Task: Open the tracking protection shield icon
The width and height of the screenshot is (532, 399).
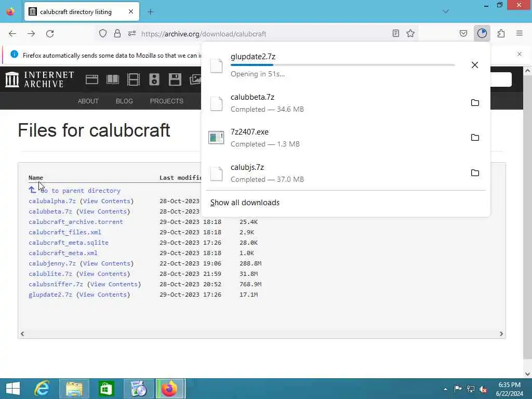Action: point(103,33)
